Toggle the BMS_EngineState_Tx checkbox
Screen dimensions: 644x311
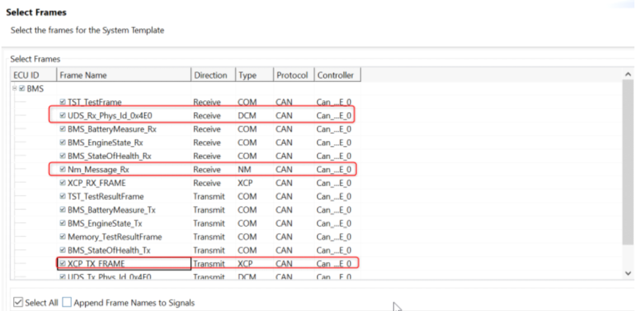pyautogui.click(x=63, y=223)
